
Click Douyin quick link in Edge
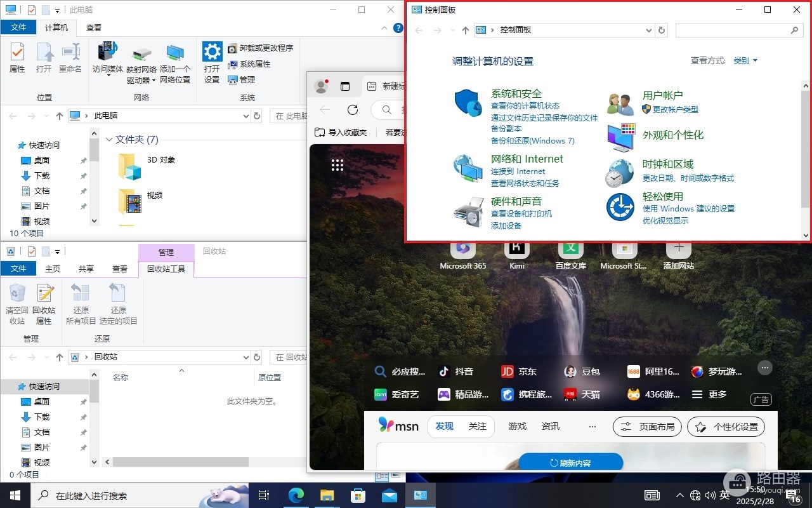tap(457, 371)
